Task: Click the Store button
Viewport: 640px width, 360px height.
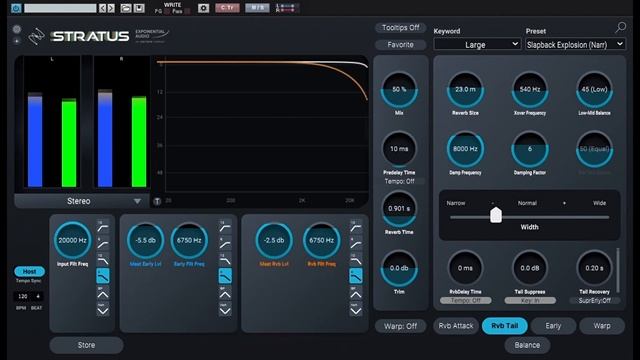Action: (x=86, y=345)
